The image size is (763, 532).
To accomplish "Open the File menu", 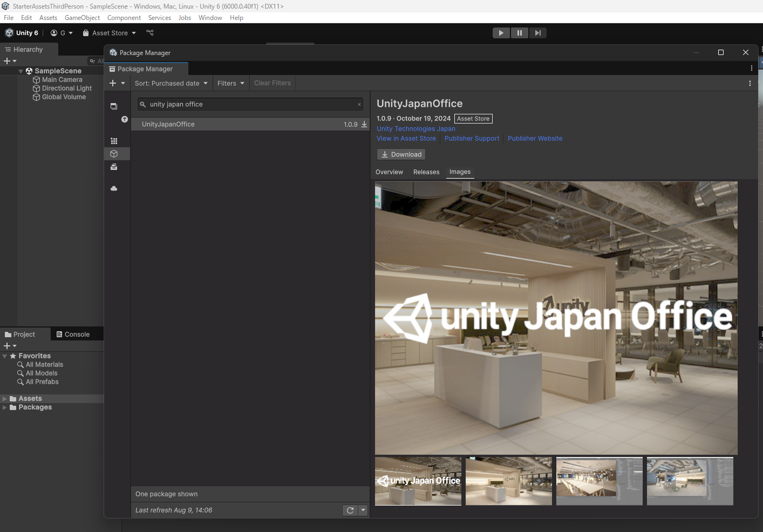I will [9, 18].
